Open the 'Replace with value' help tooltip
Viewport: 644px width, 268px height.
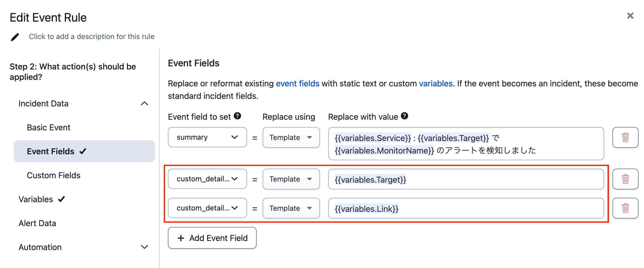pos(404,116)
